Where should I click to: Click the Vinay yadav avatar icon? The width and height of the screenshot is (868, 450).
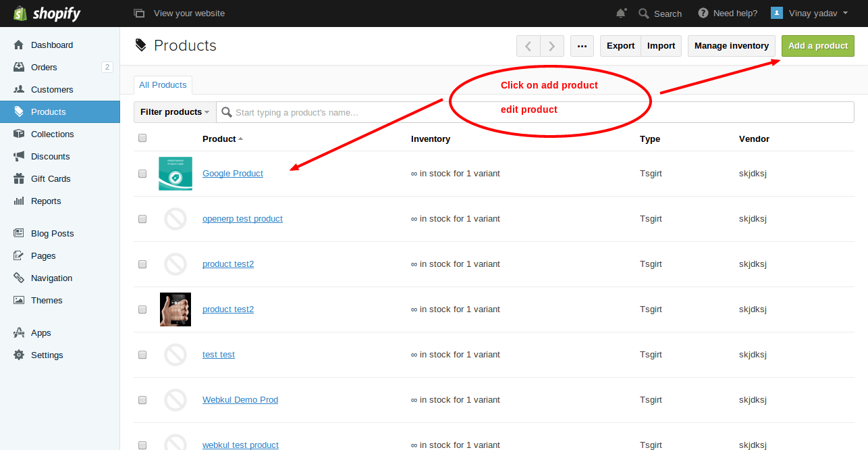pos(777,13)
